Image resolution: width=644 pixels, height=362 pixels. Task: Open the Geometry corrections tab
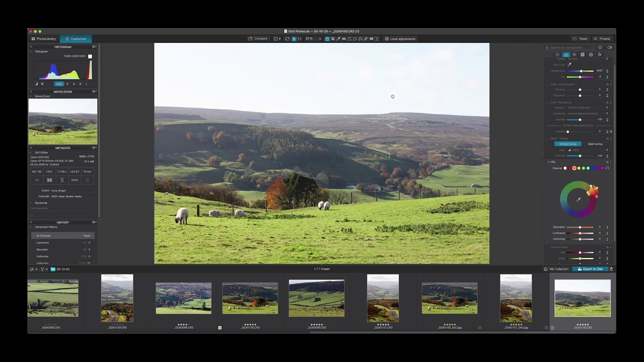click(582, 54)
